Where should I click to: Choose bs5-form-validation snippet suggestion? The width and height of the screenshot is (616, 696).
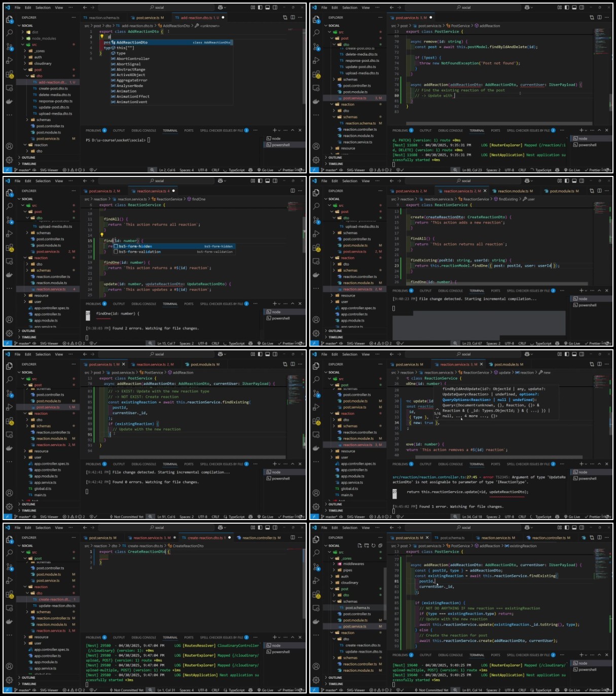click(173, 251)
